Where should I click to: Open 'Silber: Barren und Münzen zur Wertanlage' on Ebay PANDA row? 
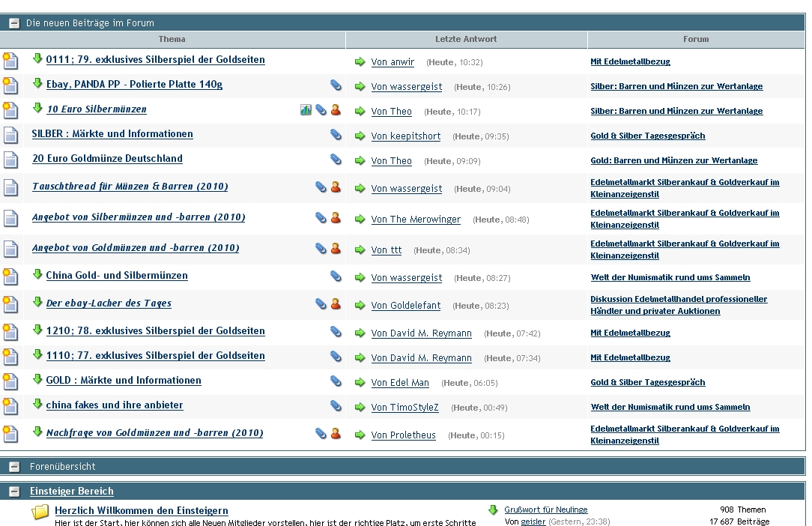tap(676, 86)
